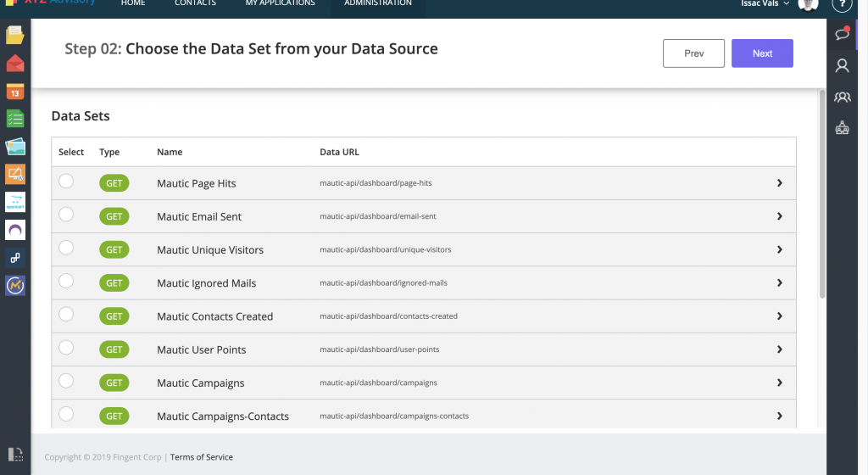Open the MY APPLICATIONS menu
The image size is (868, 475).
pos(280,3)
